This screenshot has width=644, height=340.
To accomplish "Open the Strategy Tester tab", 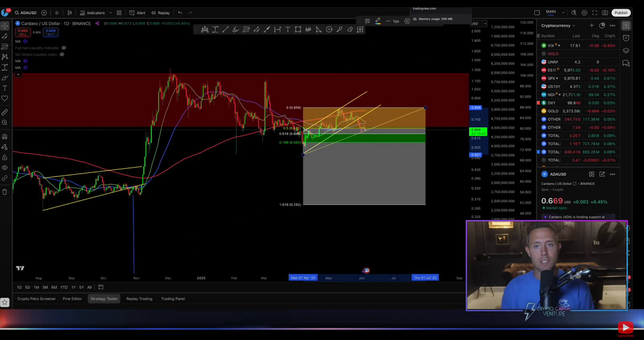I will [104, 299].
